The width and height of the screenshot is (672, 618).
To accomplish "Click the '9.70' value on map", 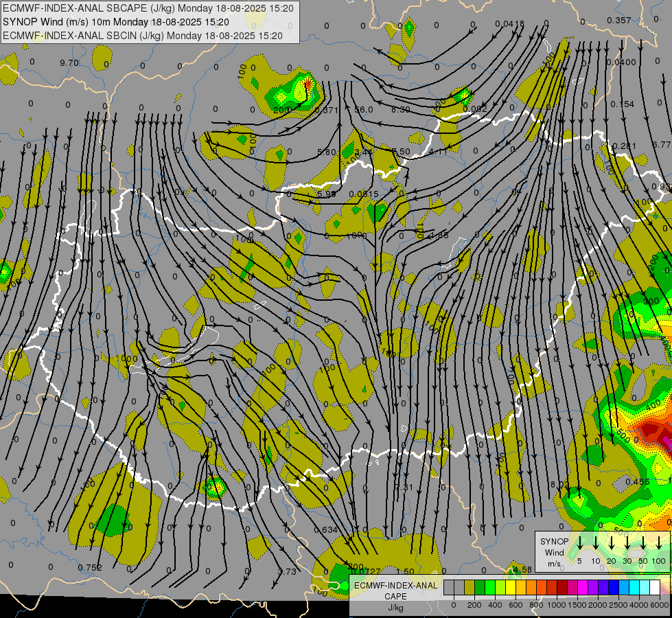I will pos(69,63).
